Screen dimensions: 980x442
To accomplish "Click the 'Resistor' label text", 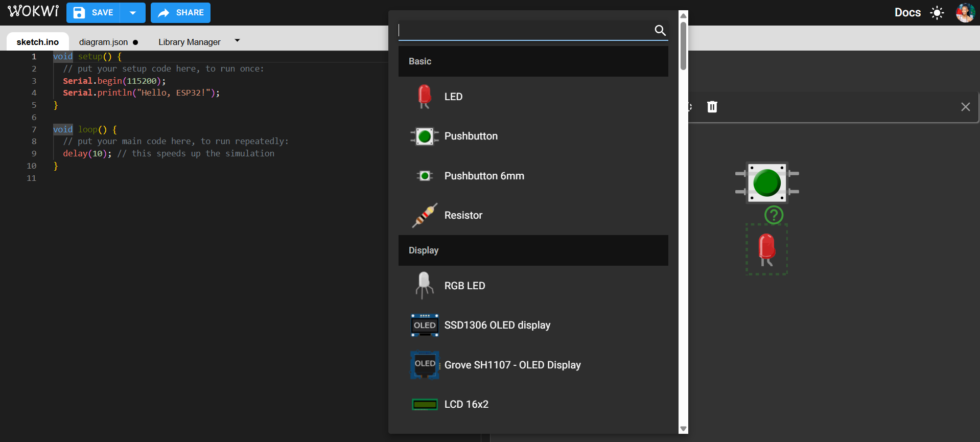I will click(x=463, y=215).
